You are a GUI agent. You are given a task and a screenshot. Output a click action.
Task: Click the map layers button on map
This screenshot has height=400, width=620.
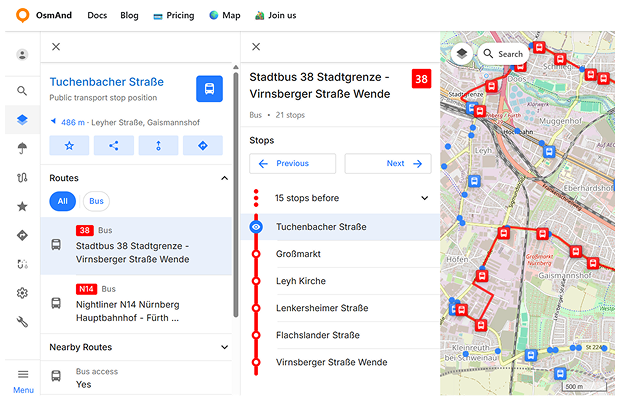[461, 54]
